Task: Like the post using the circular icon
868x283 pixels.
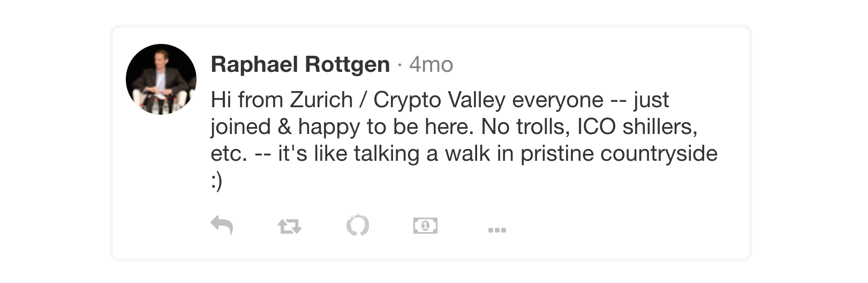Action: point(358,225)
